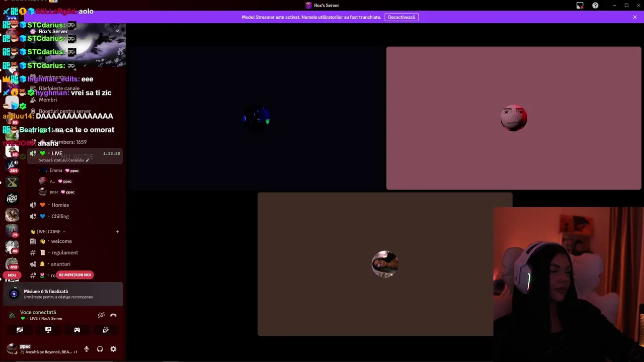Screen dimensions: 644x362
Task: Click the Rox's Server title text at top
Action: tap(327, 6)
